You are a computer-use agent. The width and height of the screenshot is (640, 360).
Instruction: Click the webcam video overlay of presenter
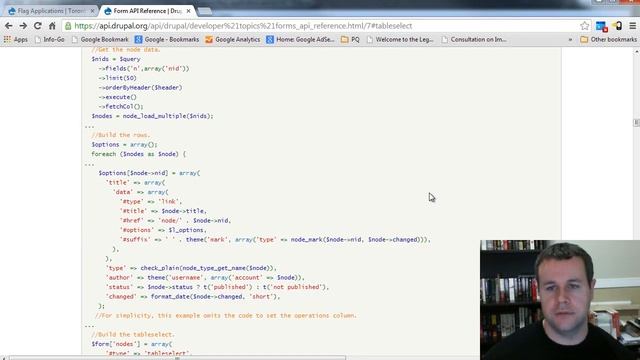point(560,300)
